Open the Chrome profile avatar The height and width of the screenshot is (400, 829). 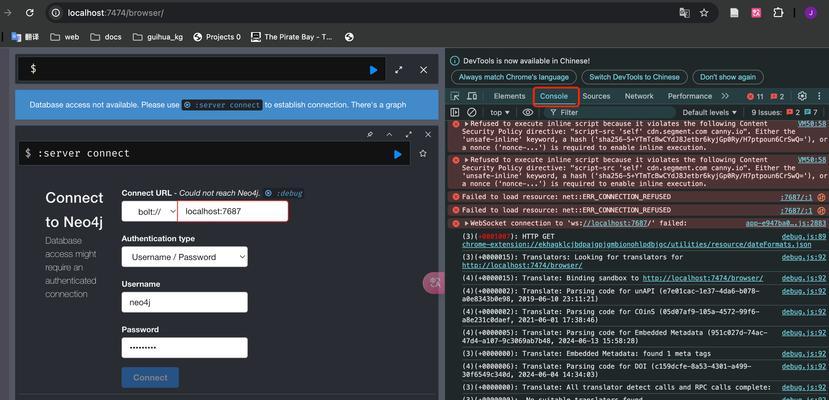(x=810, y=13)
